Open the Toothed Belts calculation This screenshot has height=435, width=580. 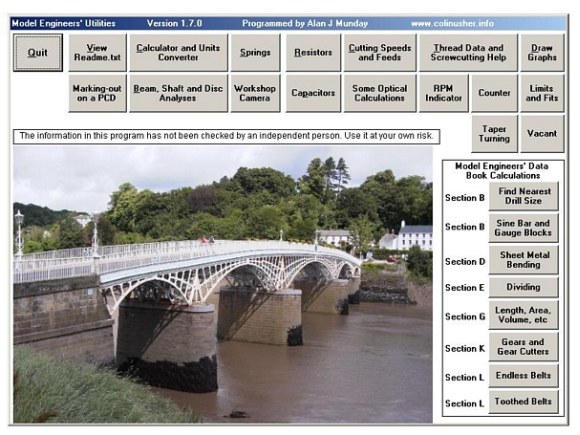[523, 401]
